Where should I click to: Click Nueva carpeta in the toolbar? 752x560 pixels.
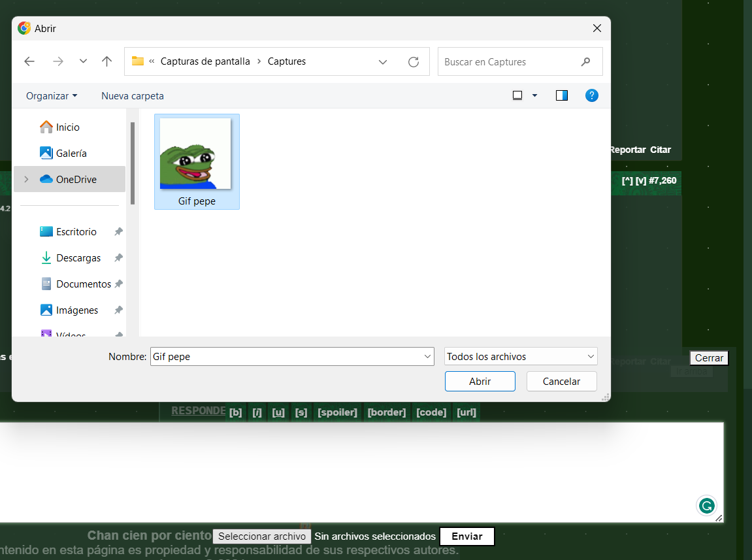coord(133,96)
